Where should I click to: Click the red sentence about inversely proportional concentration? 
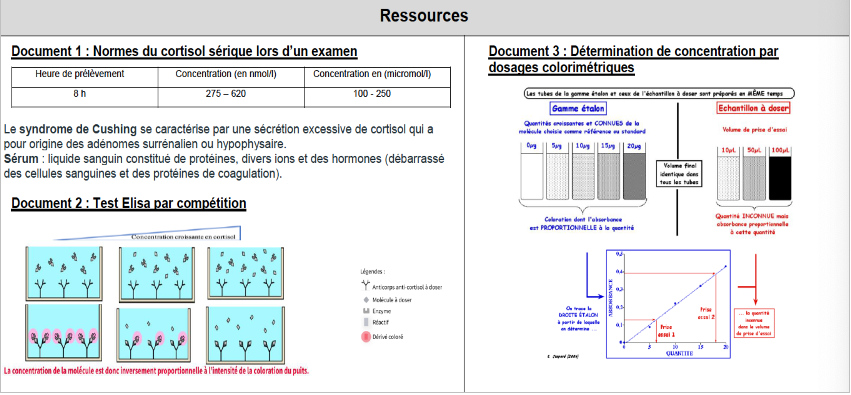point(156,371)
